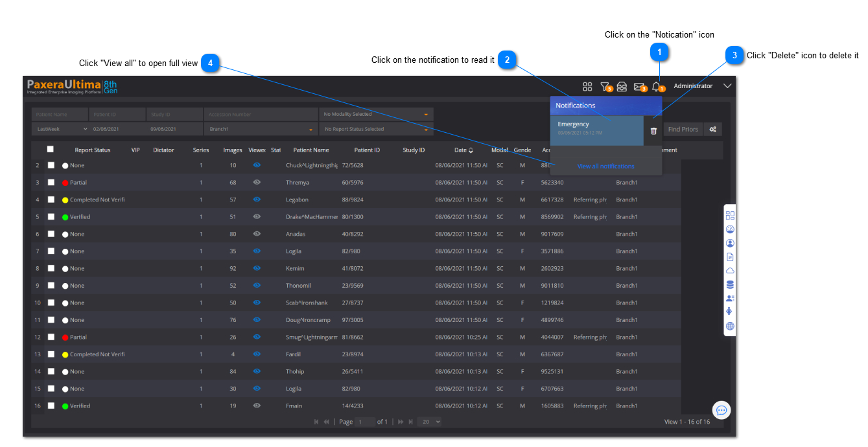Click View all notifications link
Image resolution: width=868 pixels, height=447 pixels.
pyautogui.click(x=605, y=166)
